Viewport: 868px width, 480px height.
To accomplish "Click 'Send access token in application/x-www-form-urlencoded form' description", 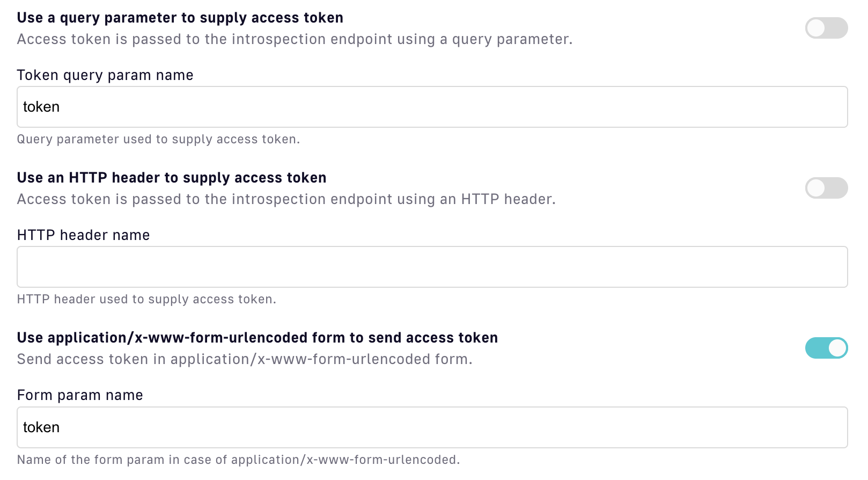I will (x=245, y=359).
